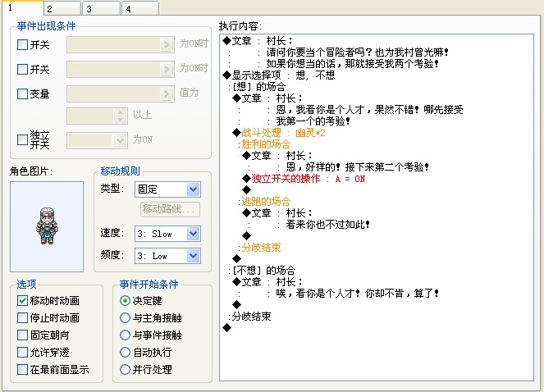Select the red 独立开关的操作 A = ON line
The height and width of the screenshot is (392, 544).
click(304, 179)
